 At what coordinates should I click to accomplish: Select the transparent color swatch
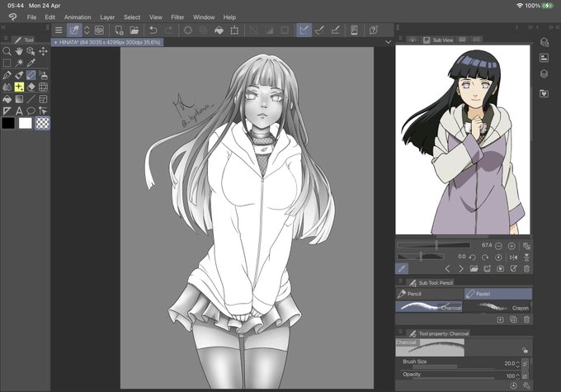(x=42, y=123)
